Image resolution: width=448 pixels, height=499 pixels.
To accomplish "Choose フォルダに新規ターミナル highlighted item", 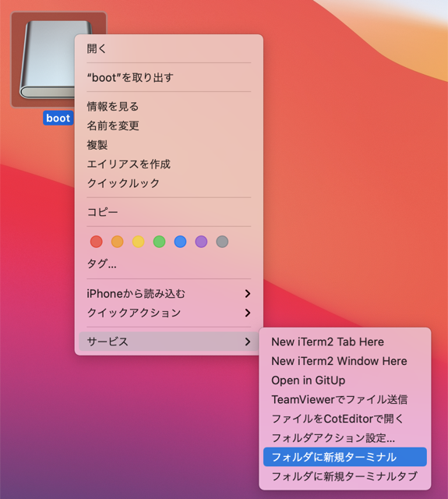I will click(345, 457).
